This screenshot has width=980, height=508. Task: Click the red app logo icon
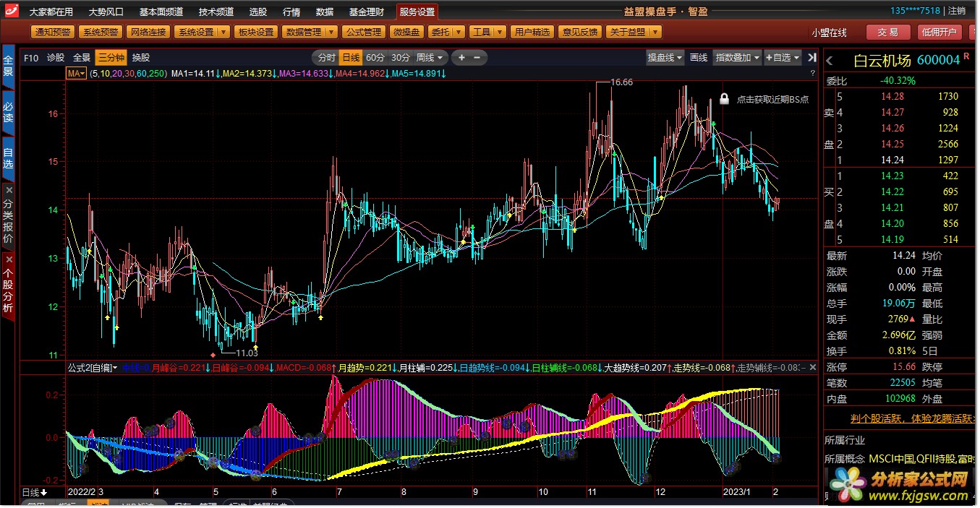(12, 12)
